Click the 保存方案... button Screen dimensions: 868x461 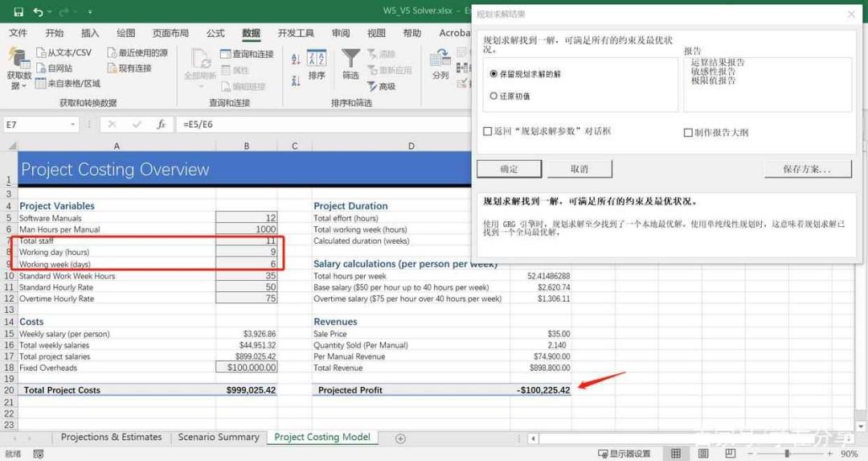808,169
